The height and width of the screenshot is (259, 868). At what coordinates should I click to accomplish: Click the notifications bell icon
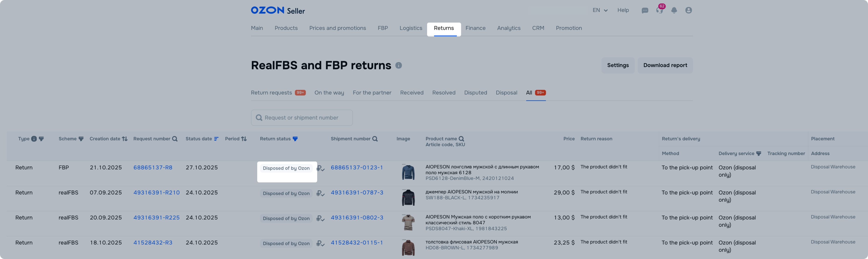[x=674, y=10]
